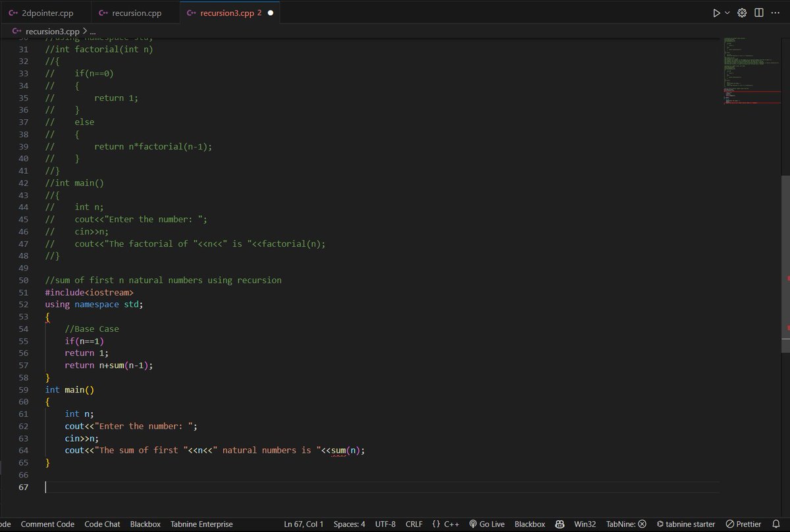Click TabNine status with x icon
790x532 pixels.
coord(626,524)
